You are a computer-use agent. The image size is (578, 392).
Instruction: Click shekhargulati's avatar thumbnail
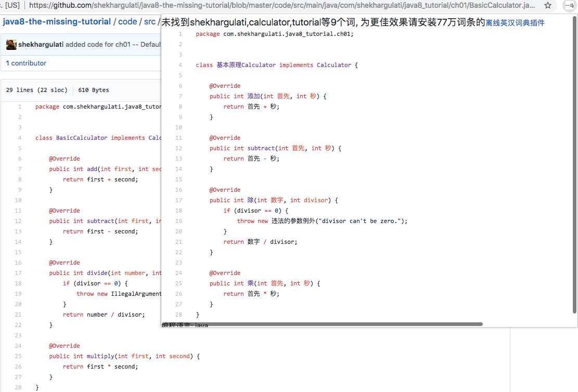pos(11,45)
